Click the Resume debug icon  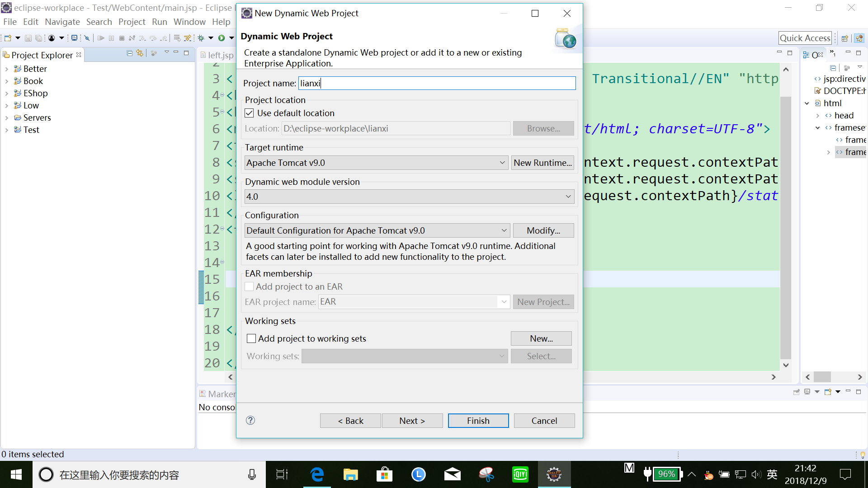tap(101, 38)
